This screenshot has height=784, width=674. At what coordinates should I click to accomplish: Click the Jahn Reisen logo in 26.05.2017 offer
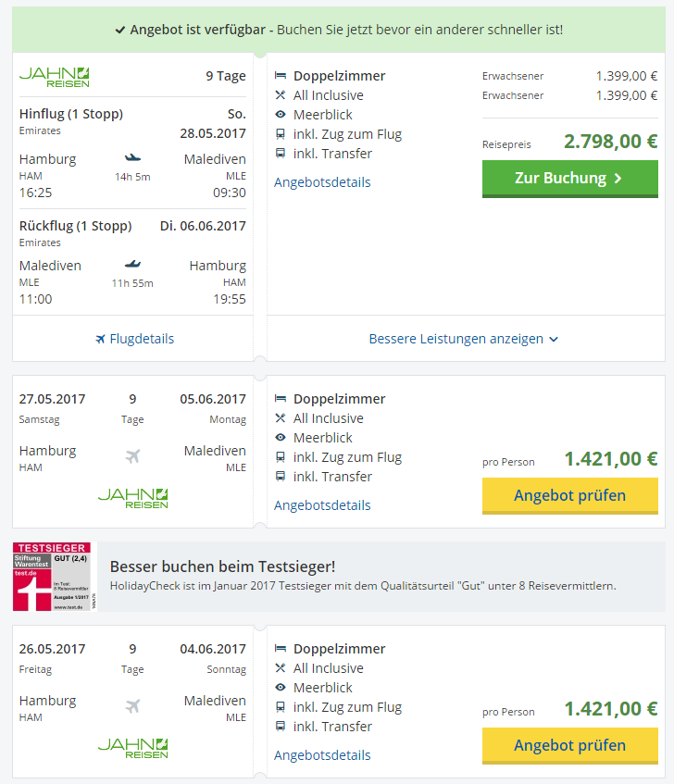point(132,746)
